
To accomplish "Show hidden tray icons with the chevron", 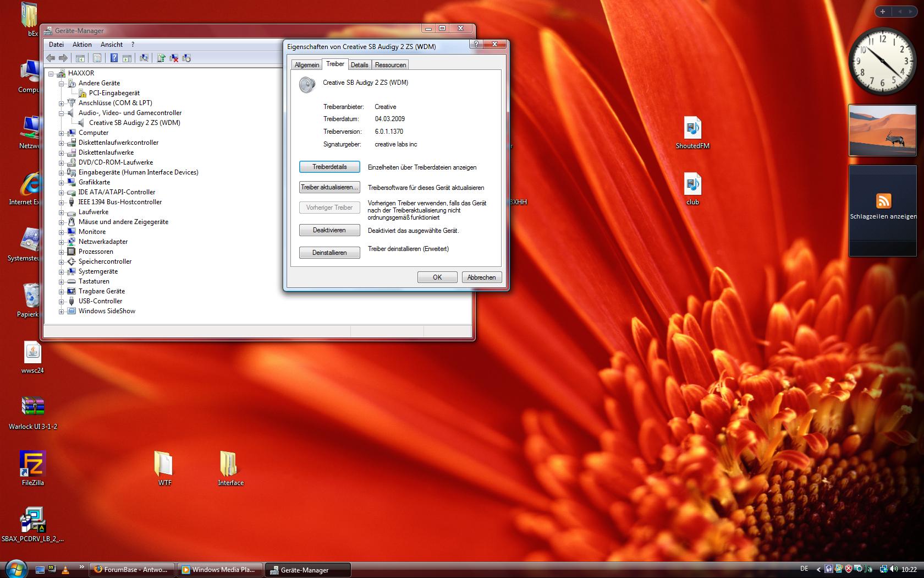I will (818, 569).
